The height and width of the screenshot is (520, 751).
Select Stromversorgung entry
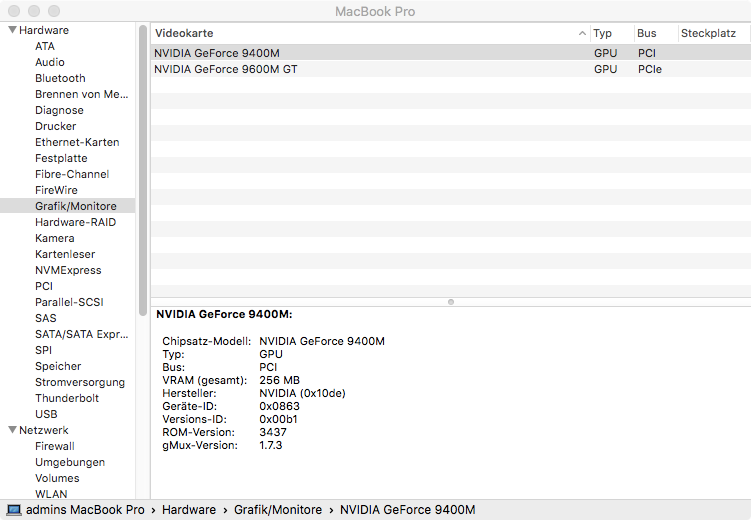[80, 382]
